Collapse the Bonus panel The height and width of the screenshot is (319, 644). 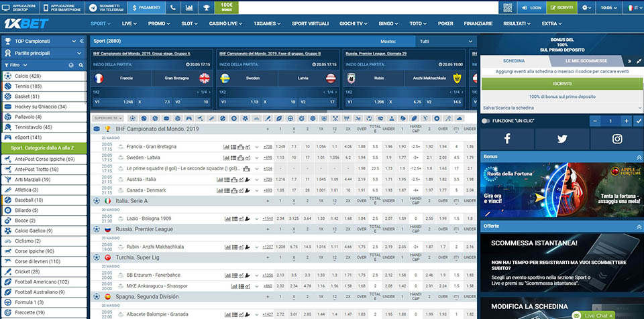click(x=639, y=157)
